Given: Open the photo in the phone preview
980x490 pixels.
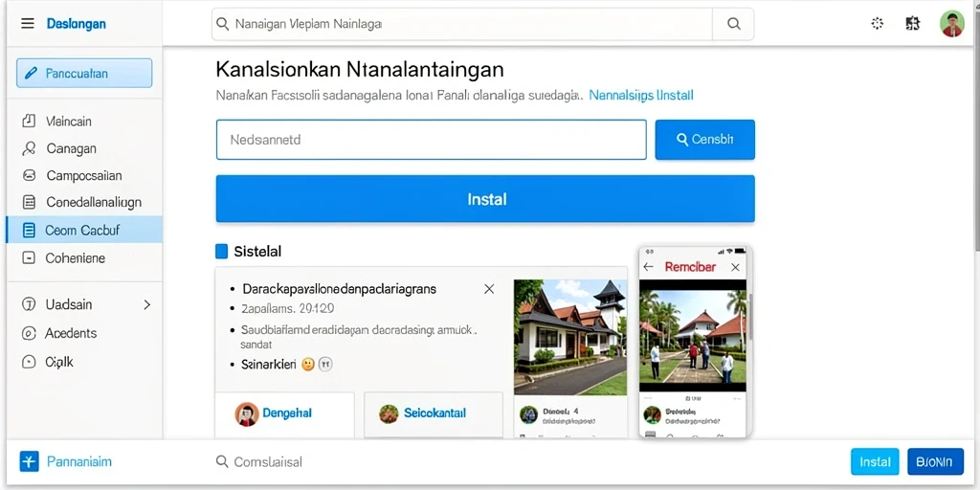Looking at the screenshot, I should tap(693, 336).
